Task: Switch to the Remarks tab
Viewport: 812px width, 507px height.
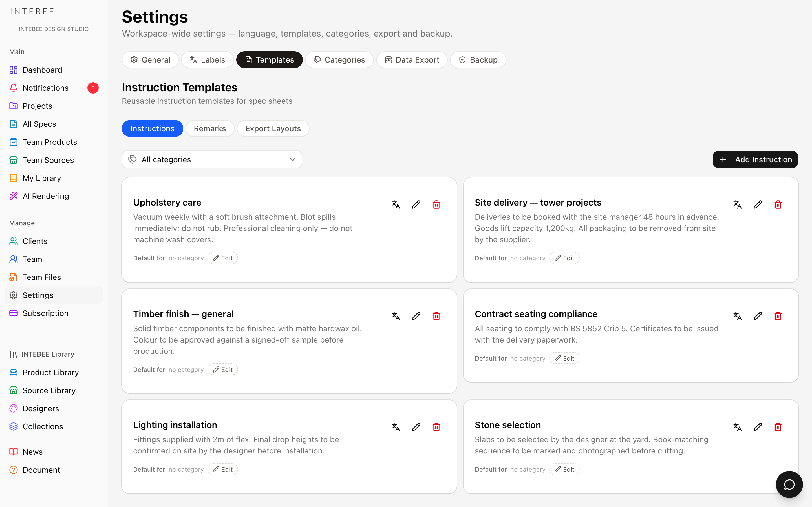Action: pos(210,128)
